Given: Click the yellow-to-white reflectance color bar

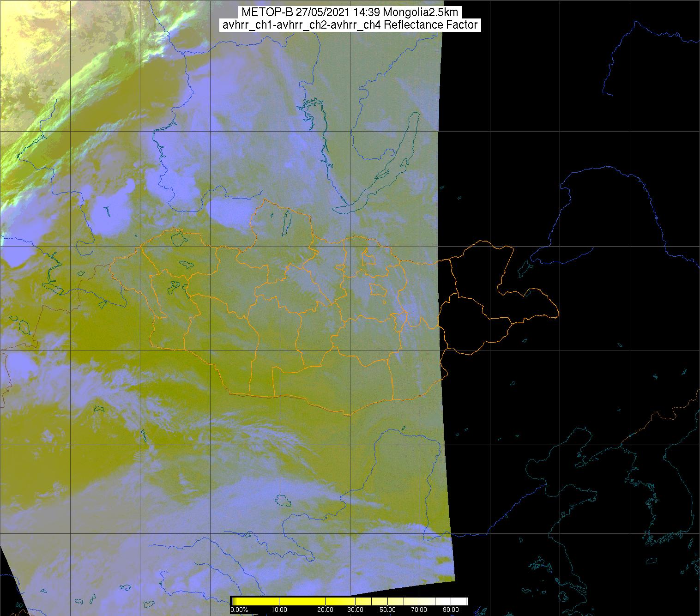Looking at the screenshot, I should [350, 601].
